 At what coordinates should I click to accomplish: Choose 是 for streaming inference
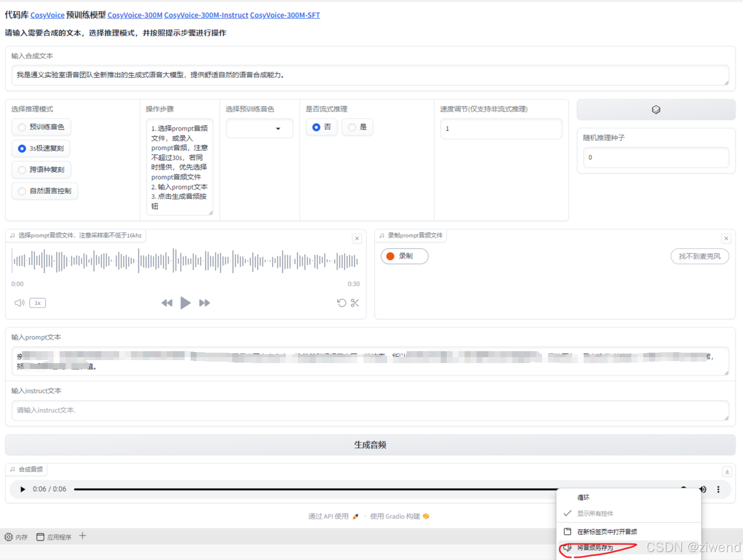[x=357, y=127]
